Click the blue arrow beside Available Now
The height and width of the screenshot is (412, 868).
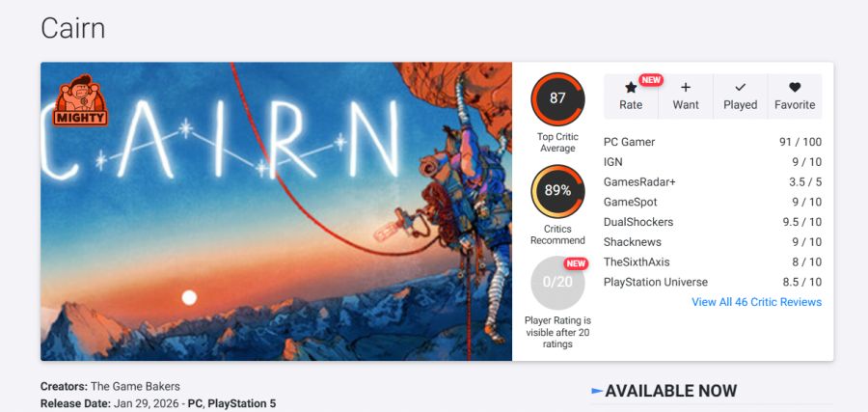coord(597,391)
